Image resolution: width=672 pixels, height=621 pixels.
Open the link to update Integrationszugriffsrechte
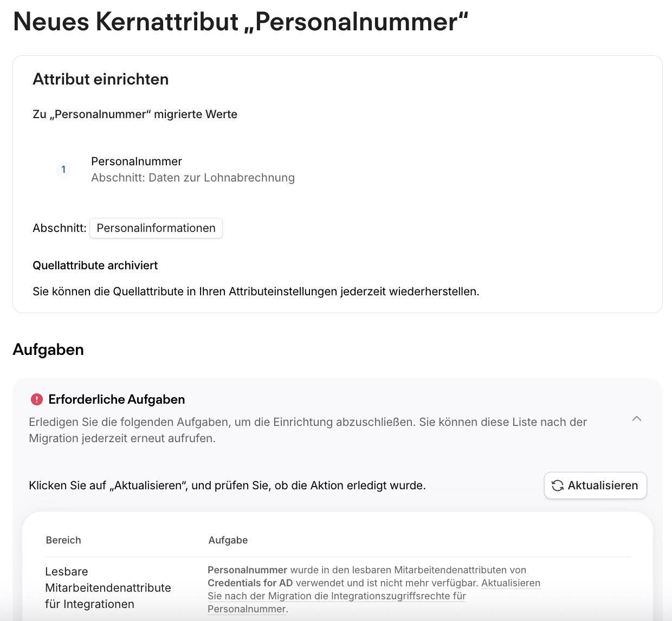(x=374, y=596)
